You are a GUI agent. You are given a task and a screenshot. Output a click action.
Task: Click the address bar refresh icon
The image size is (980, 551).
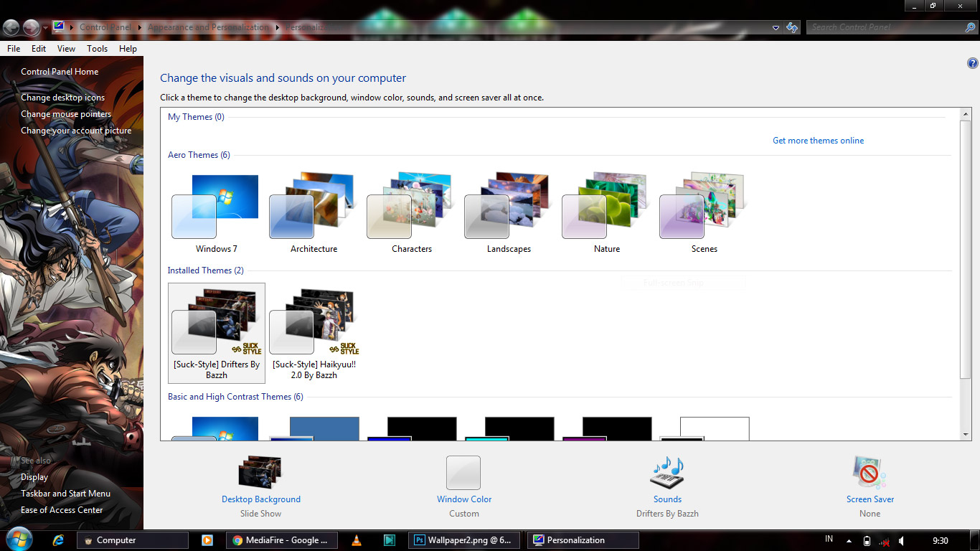pyautogui.click(x=792, y=27)
